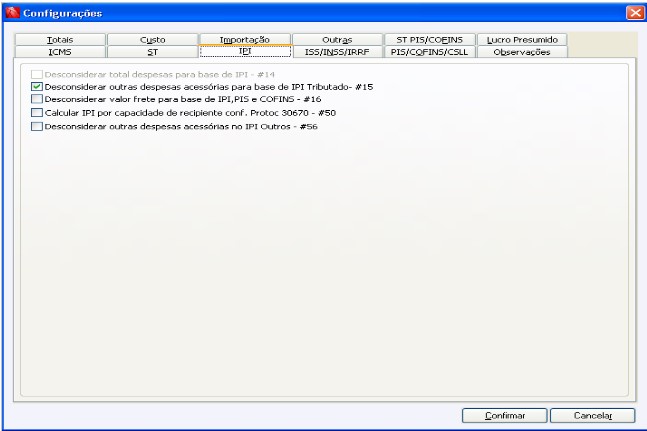Viewport: 647px width, 431px height.
Task: Switch to the Custo tab
Action: (153, 40)
